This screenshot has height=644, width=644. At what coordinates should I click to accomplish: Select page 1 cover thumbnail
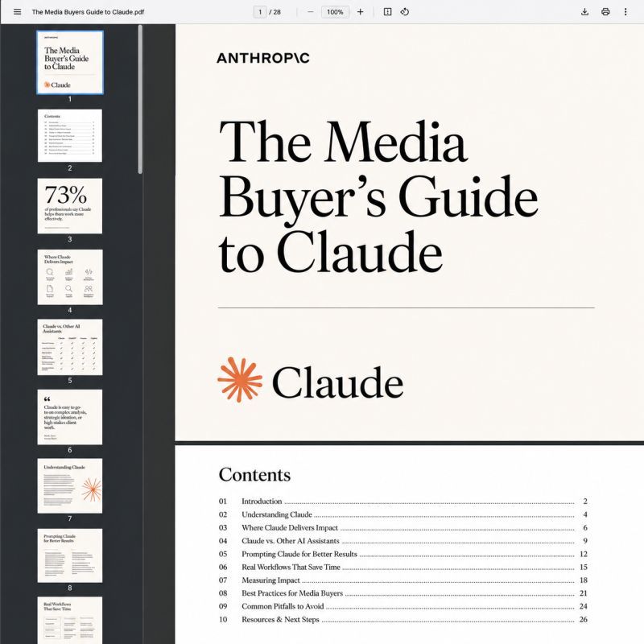point(70,63)
